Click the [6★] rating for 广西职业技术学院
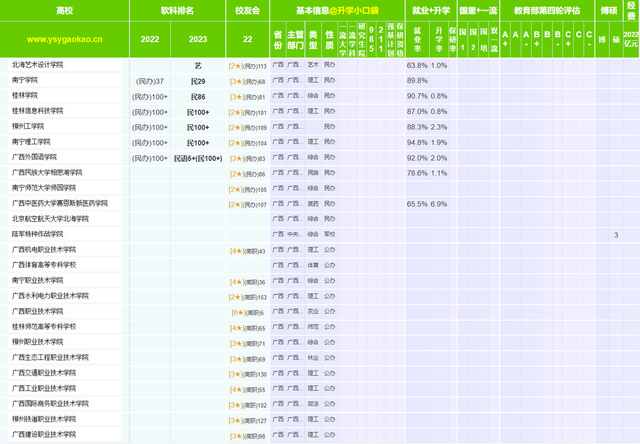 click(247, 313)
